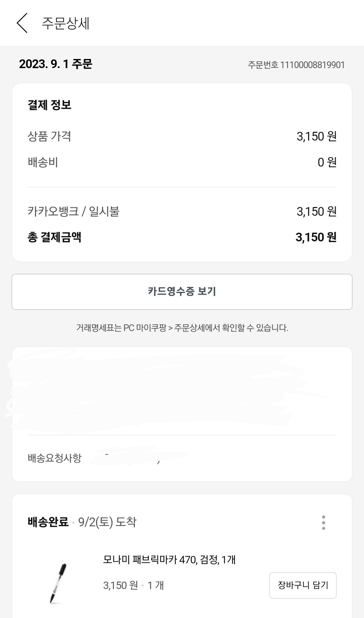Click the 상품 가격 row label
The height and width of the screenshot is (618, 364).
pyautogui.click(x=49, y=136)
